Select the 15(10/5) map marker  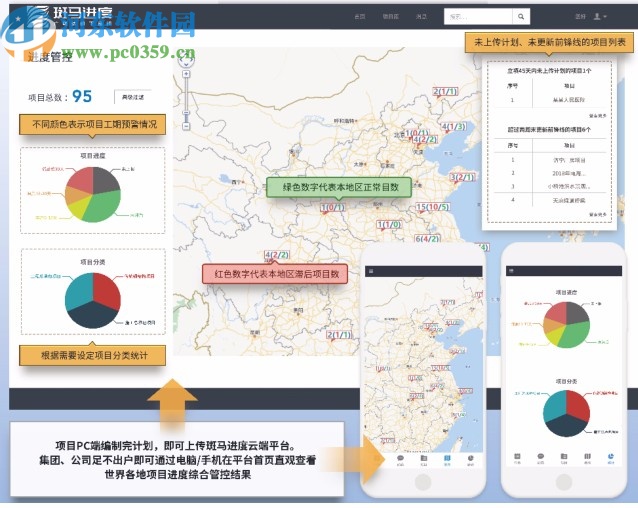pos(433,207)
